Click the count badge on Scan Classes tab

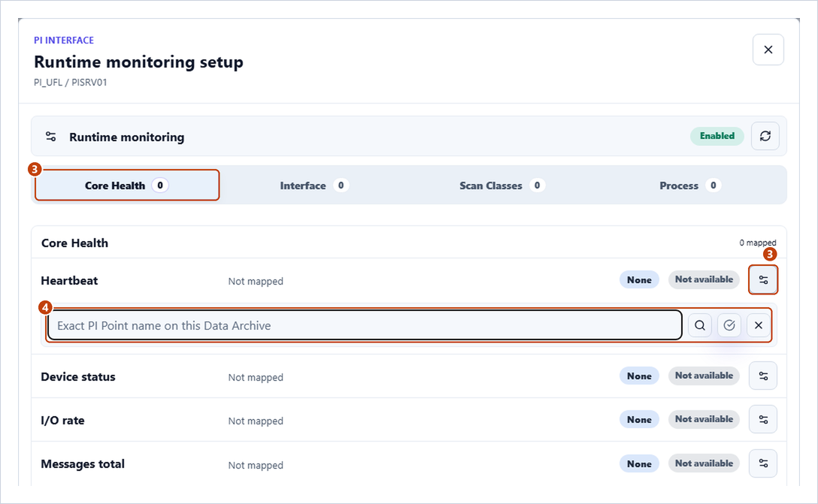[x=537, y=185]
